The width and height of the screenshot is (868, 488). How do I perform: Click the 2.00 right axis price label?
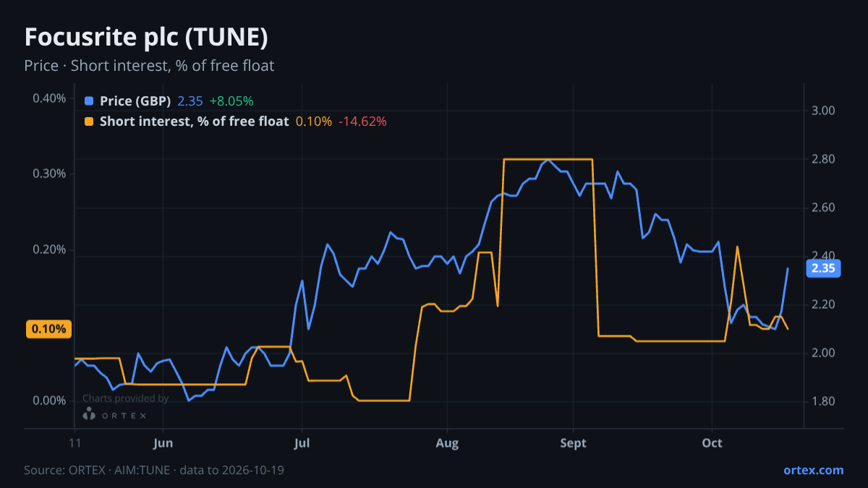824,353
